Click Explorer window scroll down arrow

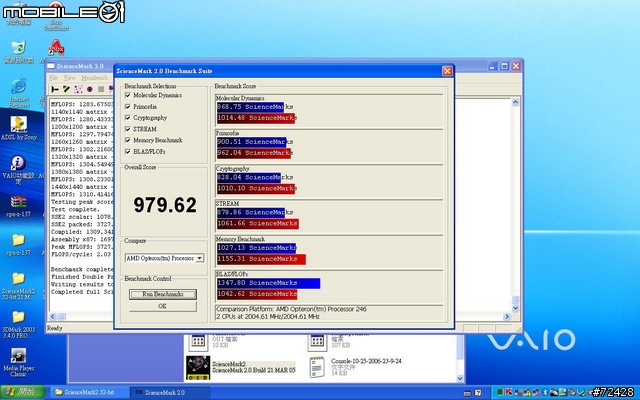click(x=460, y=378)
